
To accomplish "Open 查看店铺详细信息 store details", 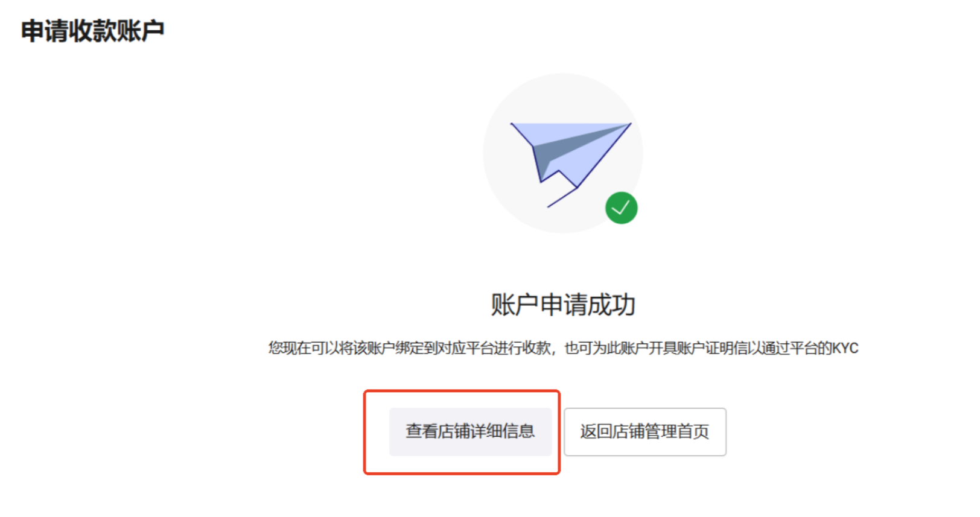I will 470,431.
